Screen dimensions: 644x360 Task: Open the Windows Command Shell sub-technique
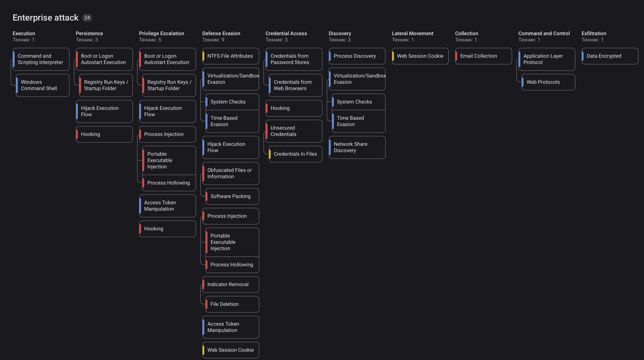point(42,85)
